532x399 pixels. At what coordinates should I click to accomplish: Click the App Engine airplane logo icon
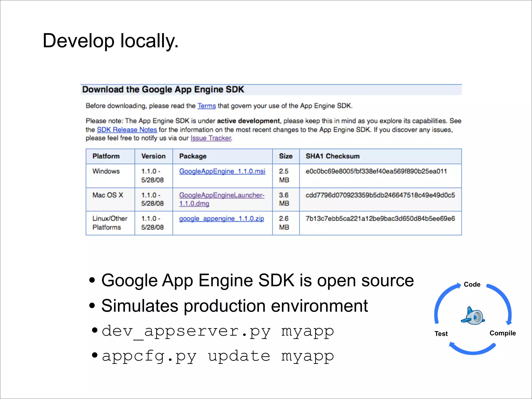tap(473, 316)
